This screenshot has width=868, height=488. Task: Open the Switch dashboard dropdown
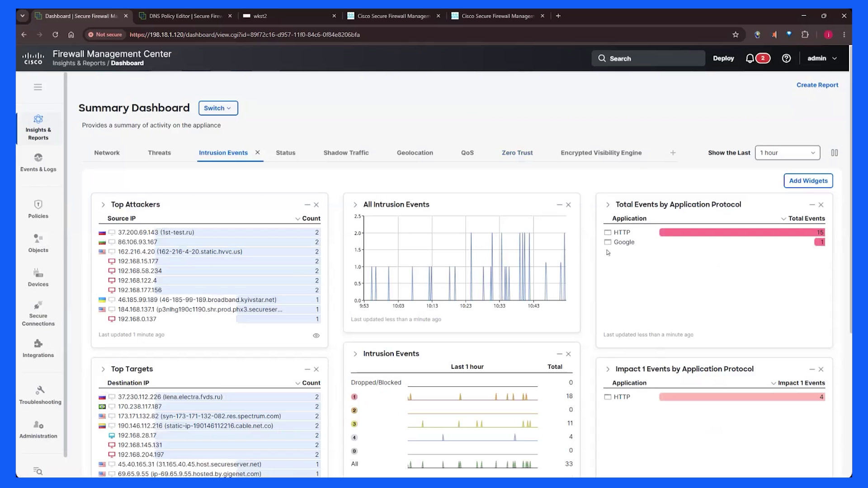218,108
